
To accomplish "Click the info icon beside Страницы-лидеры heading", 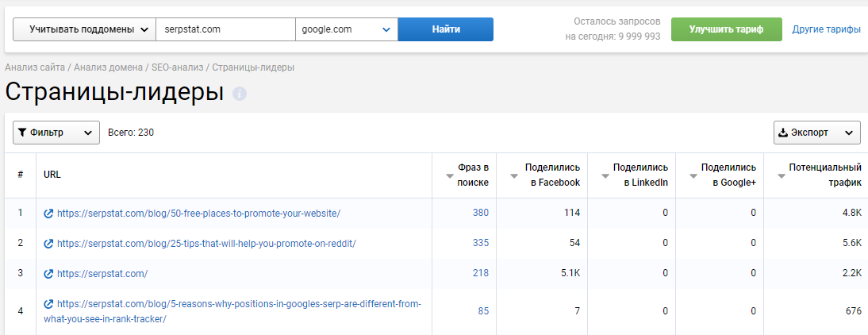I will pos(239,94).
